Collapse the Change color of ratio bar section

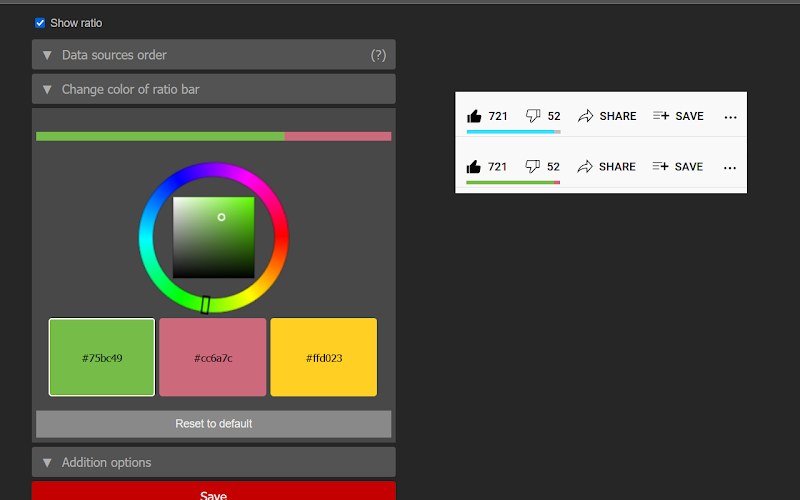click(x=214, y=89)
